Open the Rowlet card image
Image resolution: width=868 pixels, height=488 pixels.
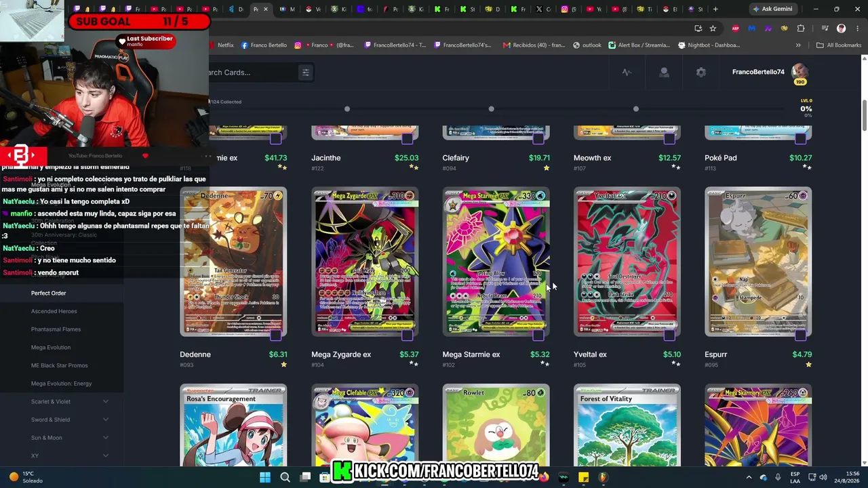(x=496, y=426)
